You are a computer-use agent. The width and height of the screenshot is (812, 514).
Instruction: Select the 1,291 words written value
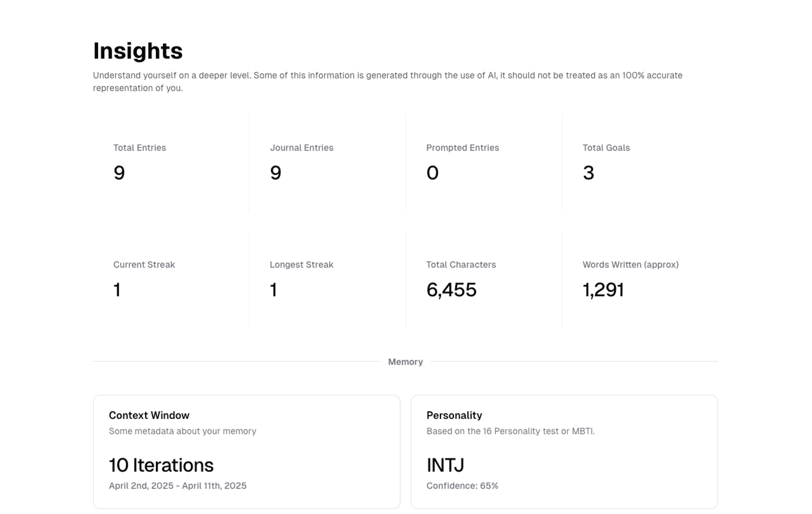(603, 290)
